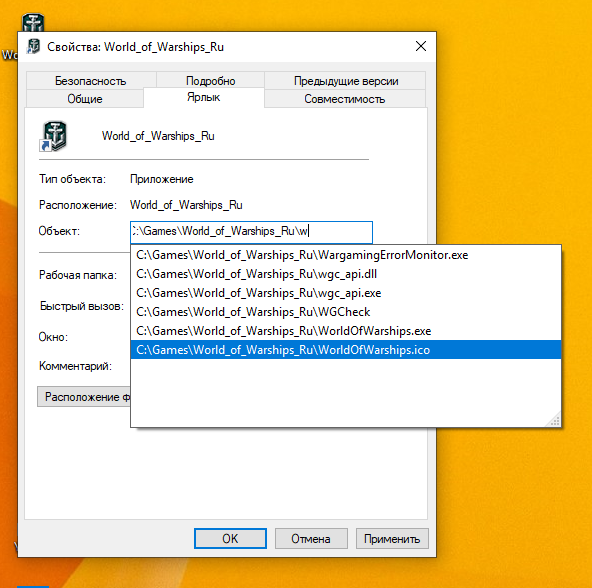
Task: Open the Предыдущие версии tab
Action: coord(345,80)
